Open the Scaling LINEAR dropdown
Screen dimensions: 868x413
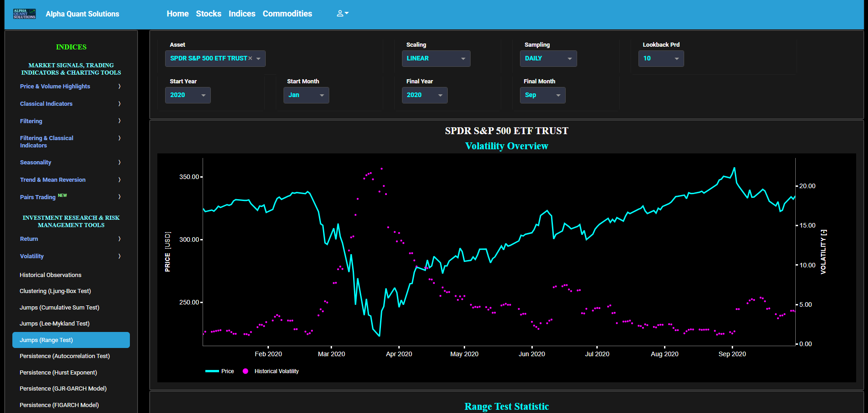pyautogui.click(x=436, y=59)
